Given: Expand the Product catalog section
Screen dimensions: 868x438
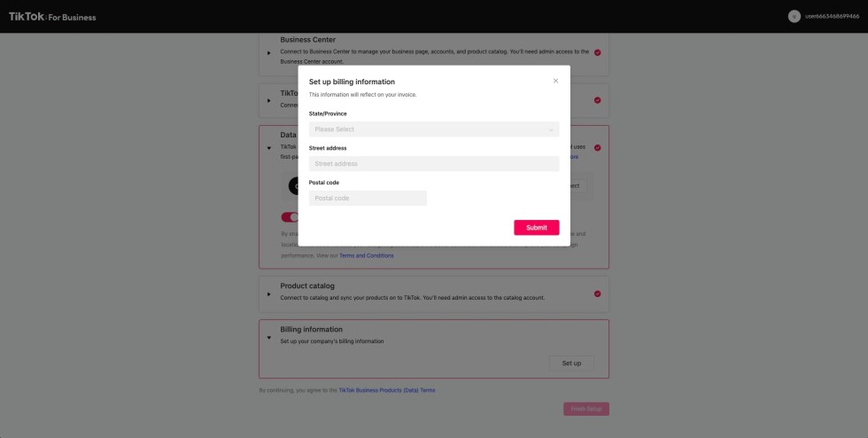Looking at the screenshot, I should [269, 293].
